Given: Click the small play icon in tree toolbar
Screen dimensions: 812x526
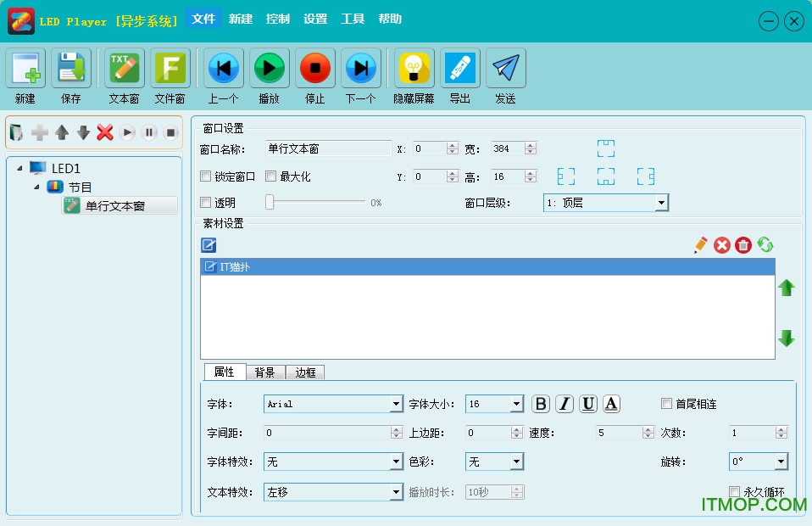Looking at the screenshot, I should tap(127, 132).
